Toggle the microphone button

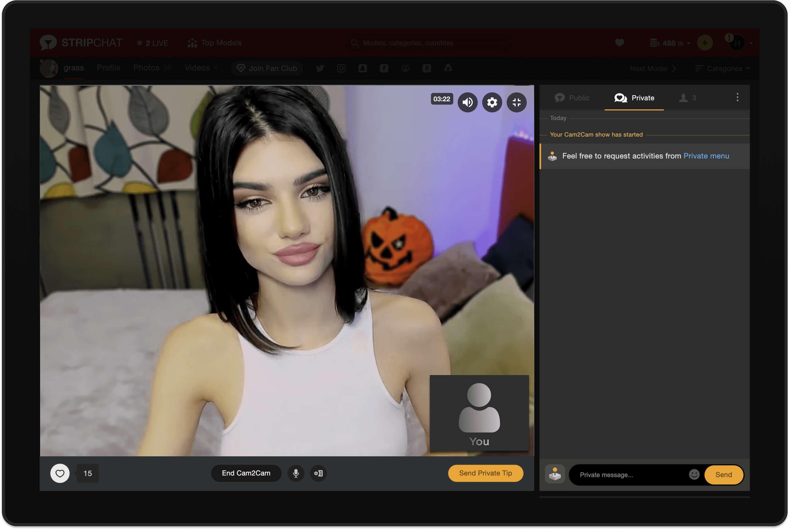(296, 473)
